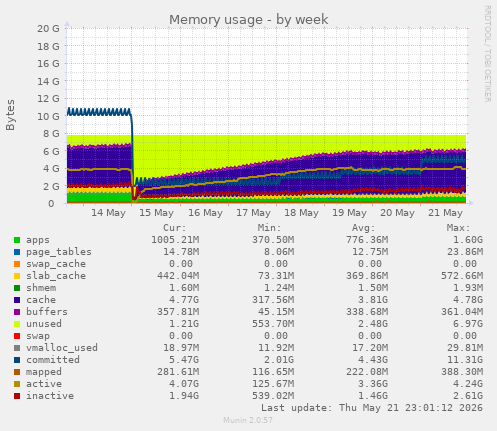Click the 'cache' legend label
Screen dimensions: 497x431
[41, 300]
